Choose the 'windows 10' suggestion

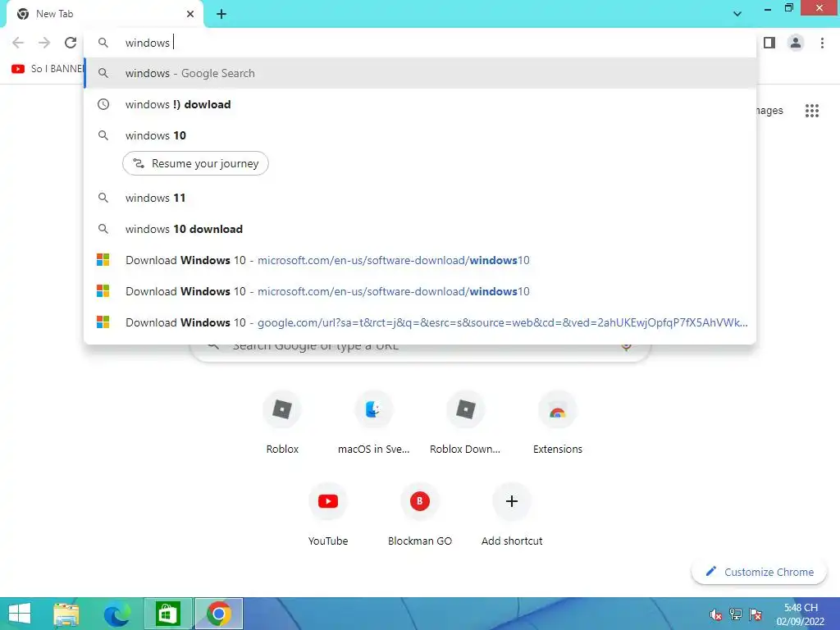tap(420, 135)
